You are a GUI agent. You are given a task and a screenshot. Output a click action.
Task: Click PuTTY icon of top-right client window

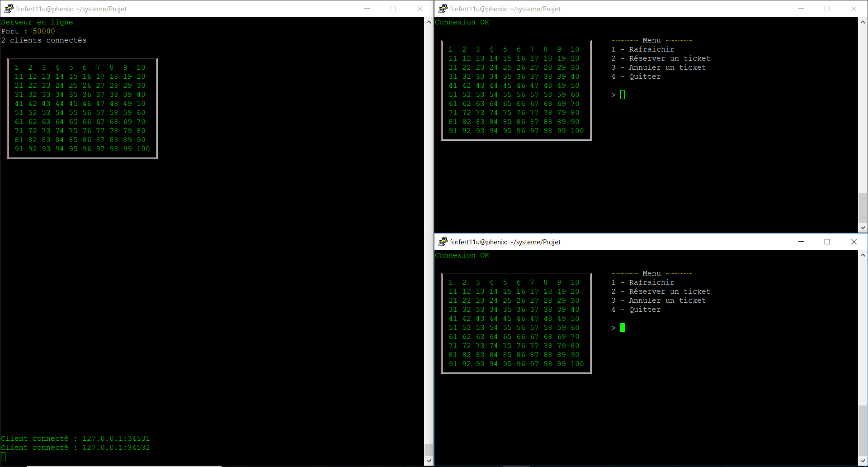coord(443,9)
